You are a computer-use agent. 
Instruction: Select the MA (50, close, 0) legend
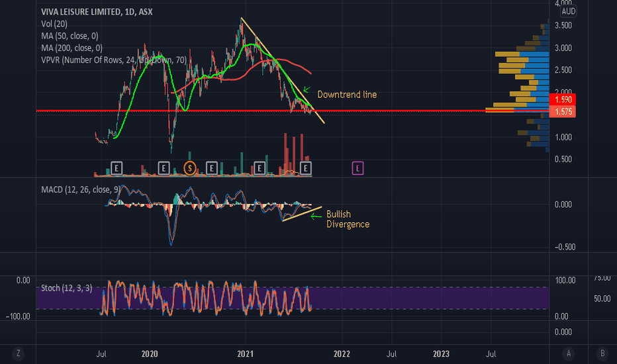tap(70, 36)
